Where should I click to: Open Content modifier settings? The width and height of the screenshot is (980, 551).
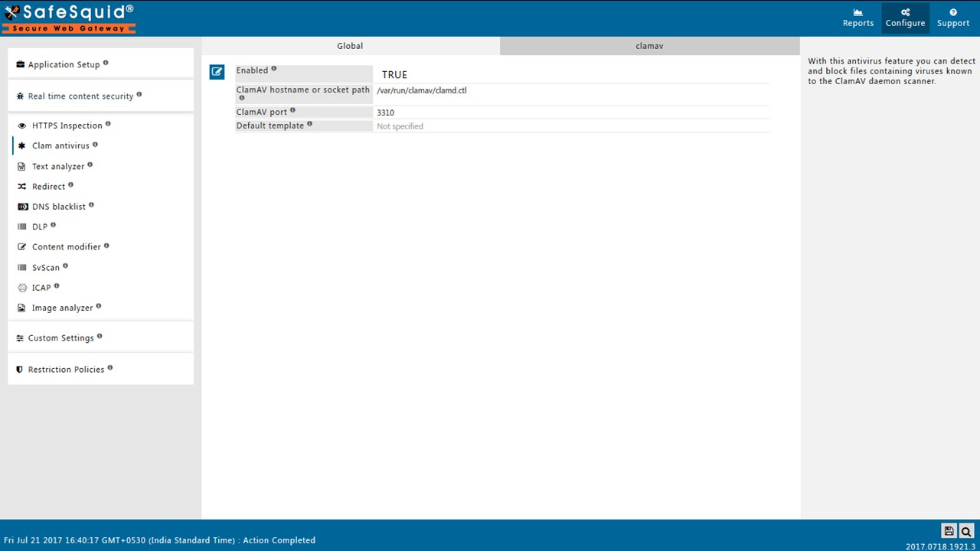(x=66, y=246)
